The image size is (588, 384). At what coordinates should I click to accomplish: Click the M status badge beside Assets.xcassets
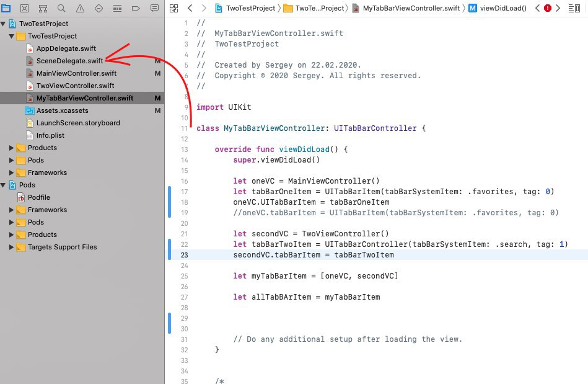click(x=157, y=110)
